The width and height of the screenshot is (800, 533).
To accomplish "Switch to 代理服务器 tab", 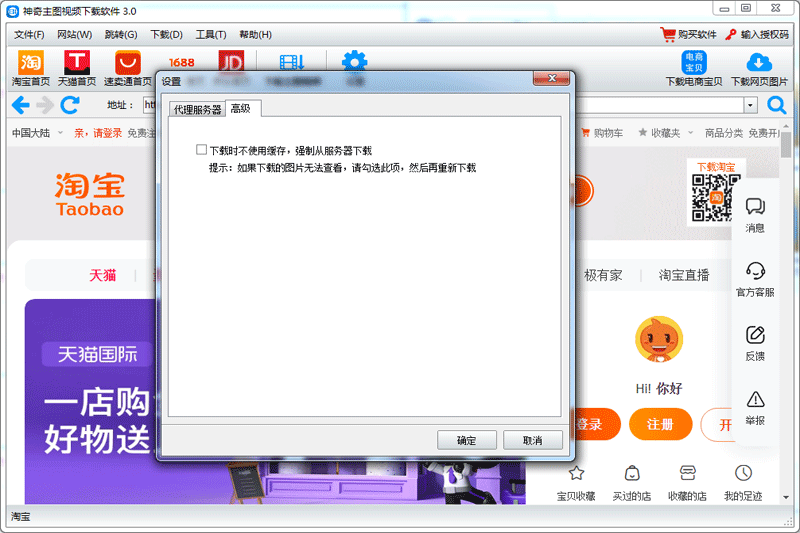I will [197, 110].
